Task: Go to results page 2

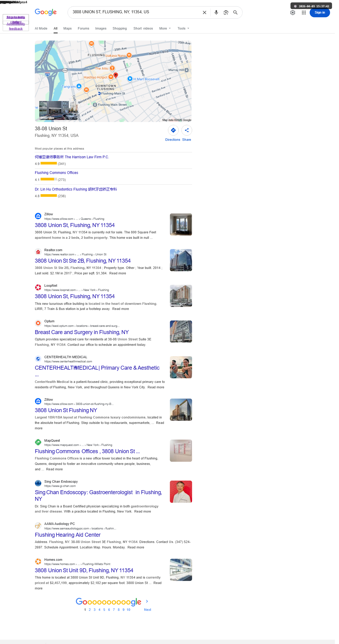Action: coord(90,610)
